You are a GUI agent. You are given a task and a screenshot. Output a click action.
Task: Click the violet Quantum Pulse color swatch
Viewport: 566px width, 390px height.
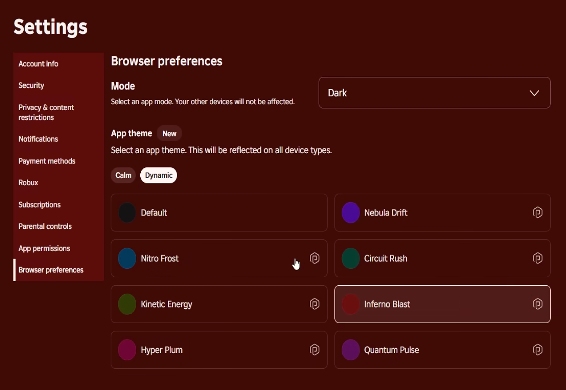[x=351, y=350]
